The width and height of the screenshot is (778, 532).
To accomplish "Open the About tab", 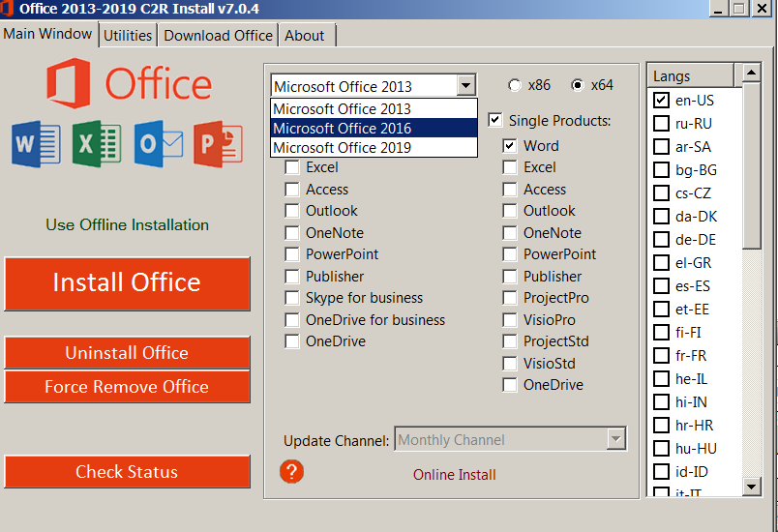I will pos(307,36).
